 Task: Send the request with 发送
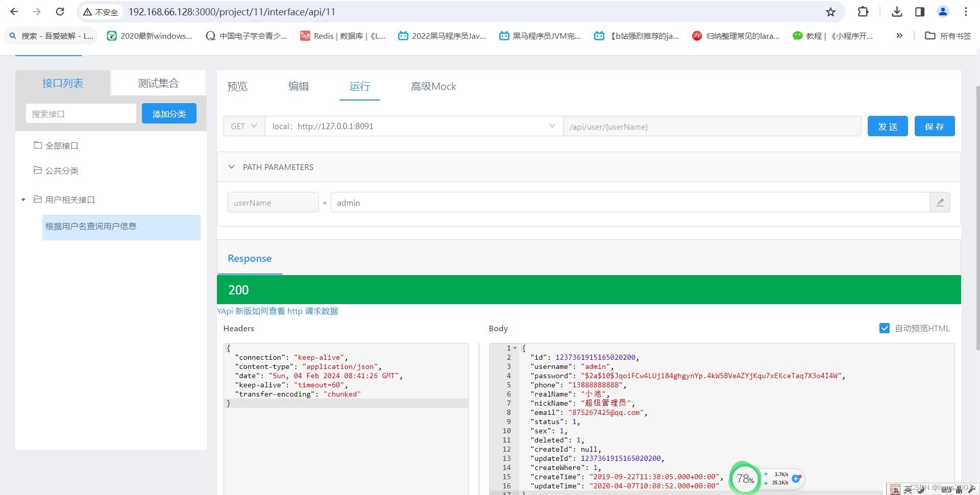888,126
